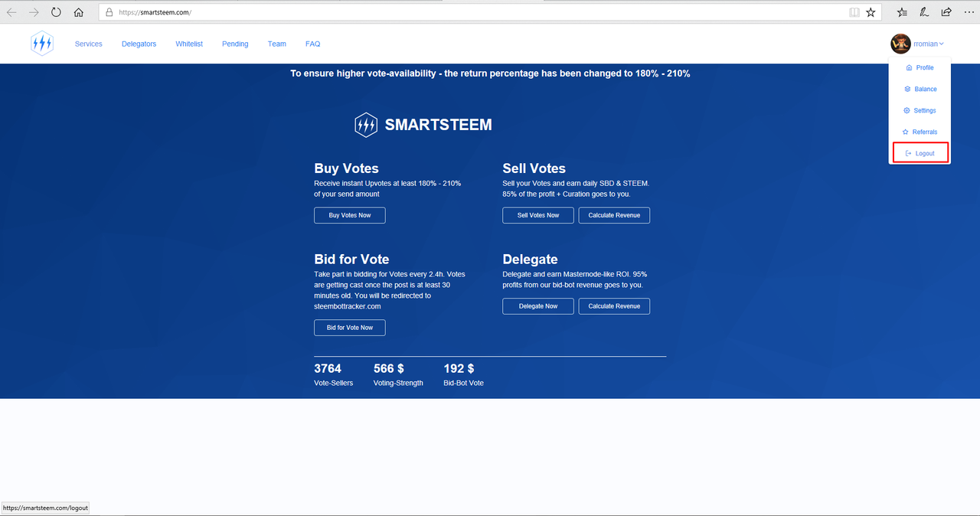980x516 pixels.
Task: Refresh the page with the reload icon
Action: click(x=56, y=12)
